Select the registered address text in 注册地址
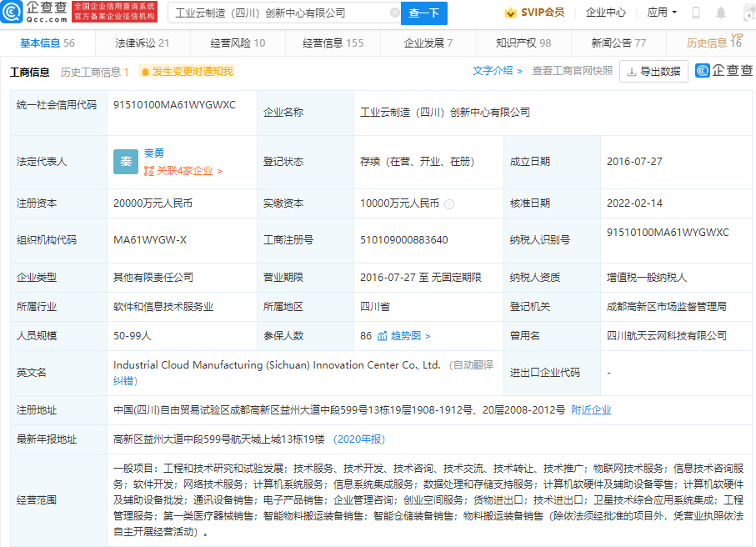756x547 pixels. click(339, 410)
